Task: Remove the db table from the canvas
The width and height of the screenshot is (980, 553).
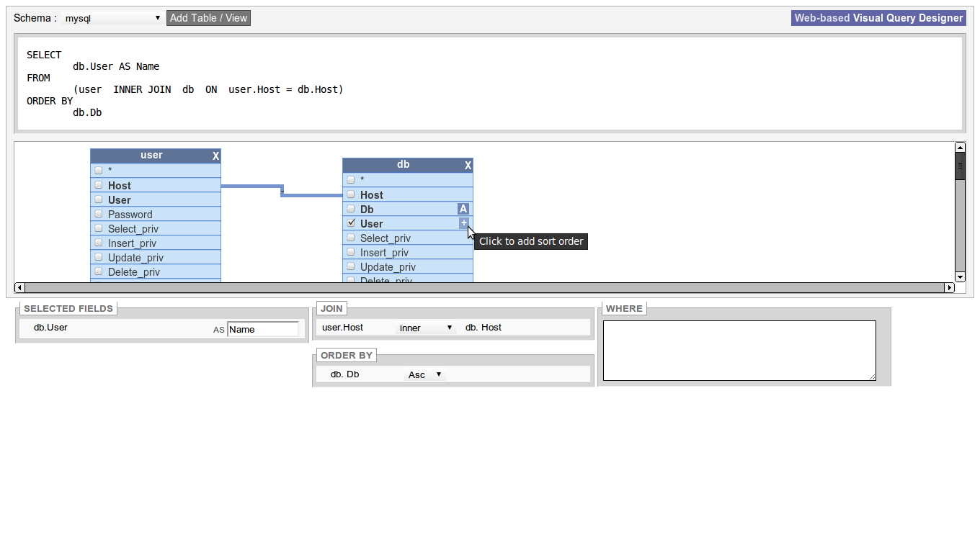Action: coord(467,164)
